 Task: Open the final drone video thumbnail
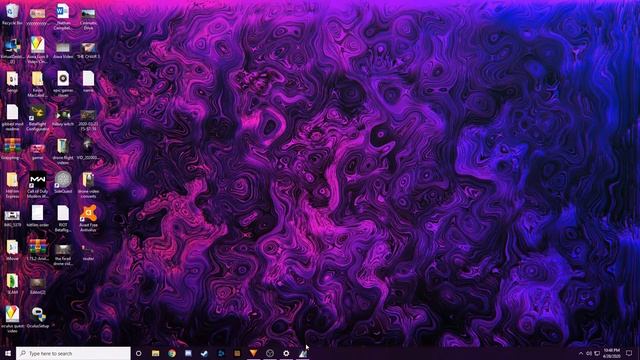63,255
